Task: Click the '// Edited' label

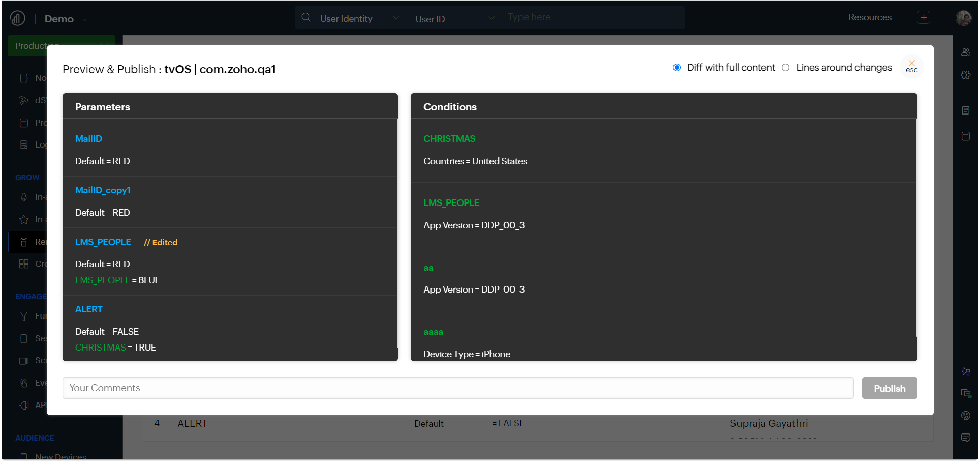Action: tap(161, 243)
